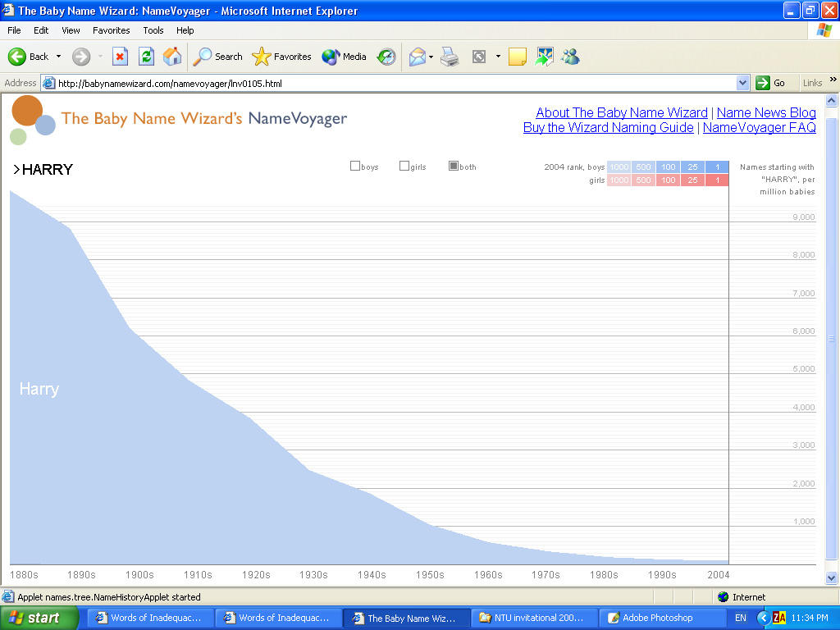Open the NameVoyager FAQ link
This screenshot has height=630, width=840.
[760, 127]
